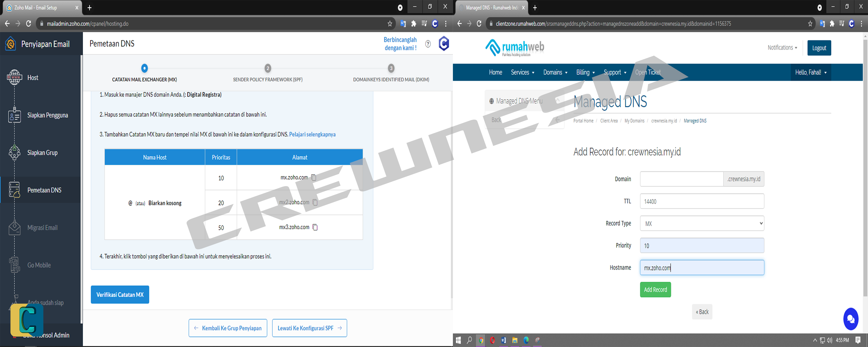Screen dimensions: 868x347
Task: Open My Domains breadcrumb link
Action: tap(634, 121)
